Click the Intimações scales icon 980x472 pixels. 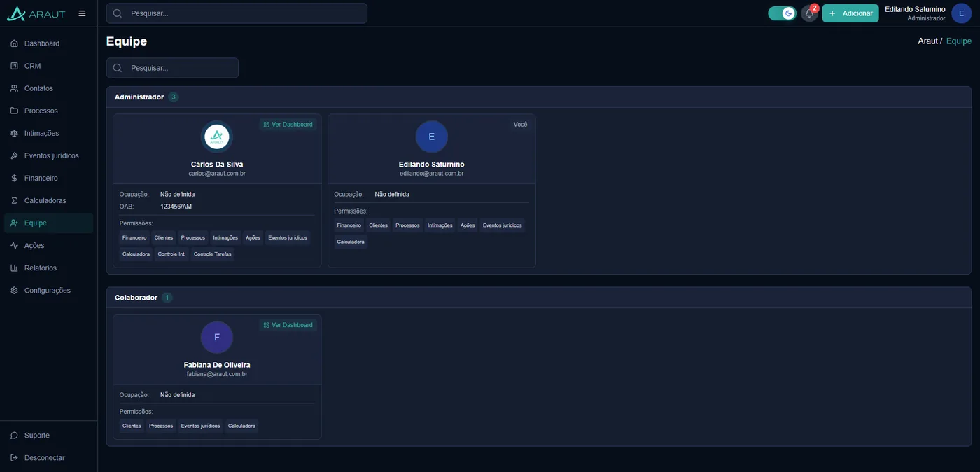pos(14,133)
